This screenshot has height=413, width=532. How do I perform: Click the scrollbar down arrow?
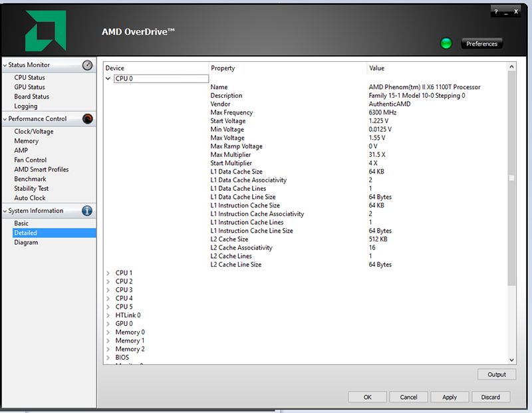(511, 360)
